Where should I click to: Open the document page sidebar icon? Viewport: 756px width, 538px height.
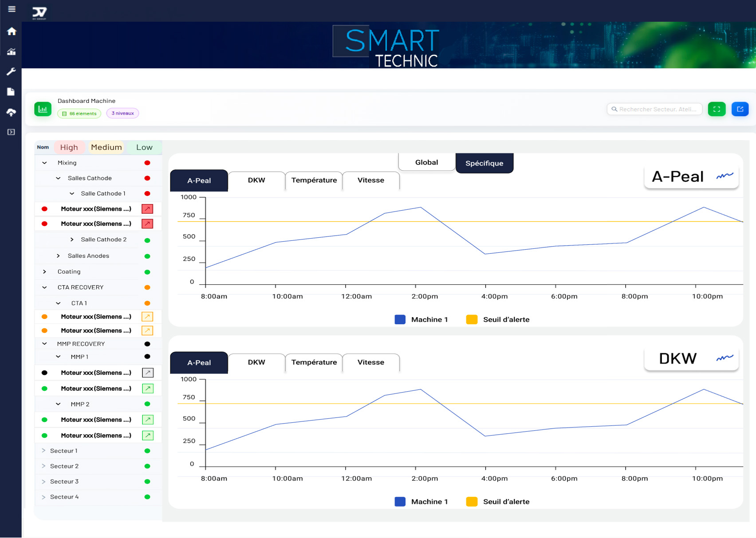click(11, 92)
